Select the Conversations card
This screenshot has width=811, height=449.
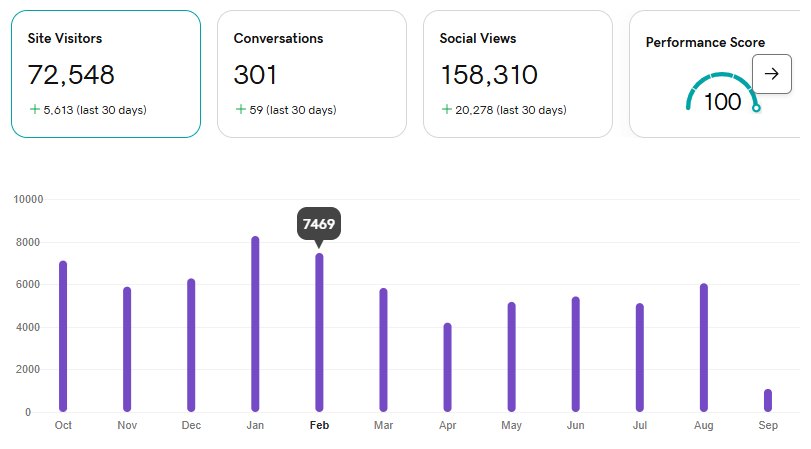click(x=311, y=74)
